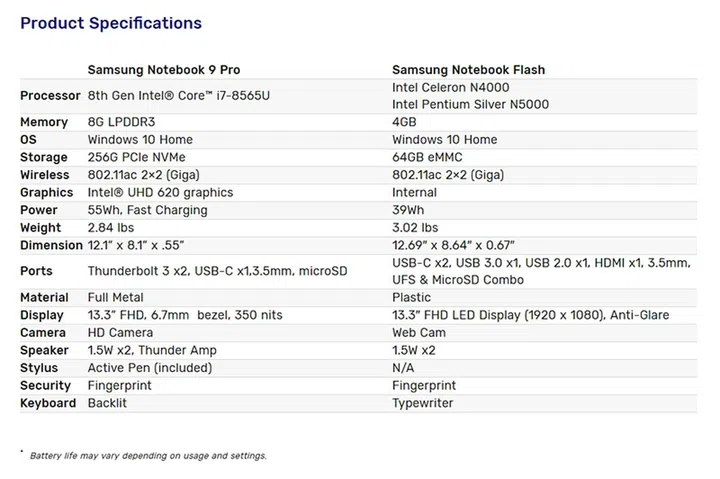Click the Typewriter keyboard value
This screenshot has height=479, width=720.
(x=422, y=403)
